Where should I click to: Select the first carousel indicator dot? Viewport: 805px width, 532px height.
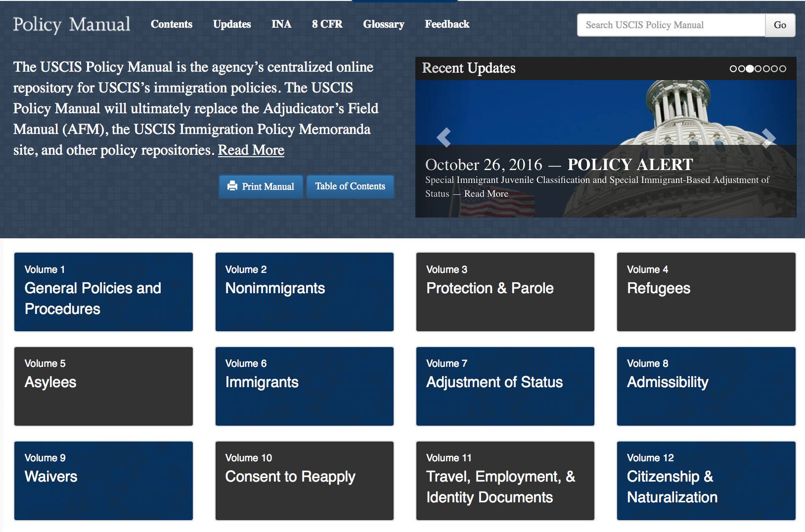(733, 69)
